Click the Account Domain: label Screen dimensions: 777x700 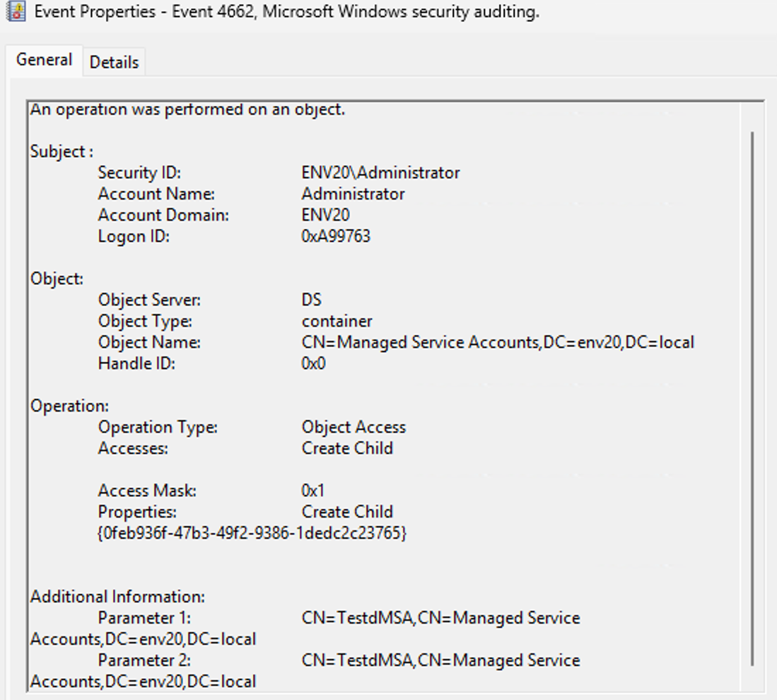163,215
